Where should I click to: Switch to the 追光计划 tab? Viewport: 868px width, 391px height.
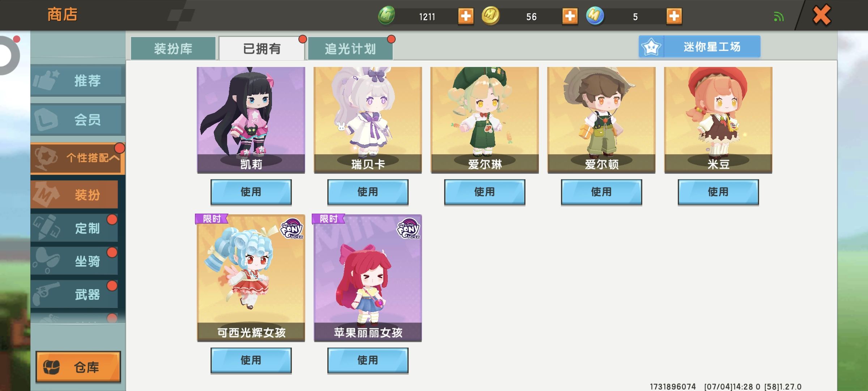pyautogui.click(x=350, y=49)
